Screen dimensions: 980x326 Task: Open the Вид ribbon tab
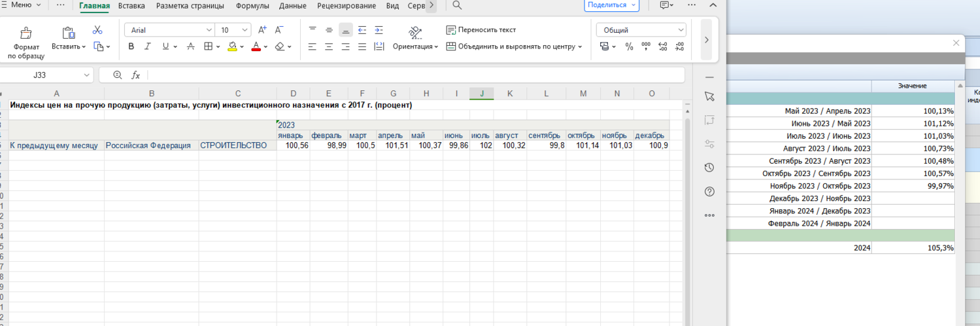(392, 5)
